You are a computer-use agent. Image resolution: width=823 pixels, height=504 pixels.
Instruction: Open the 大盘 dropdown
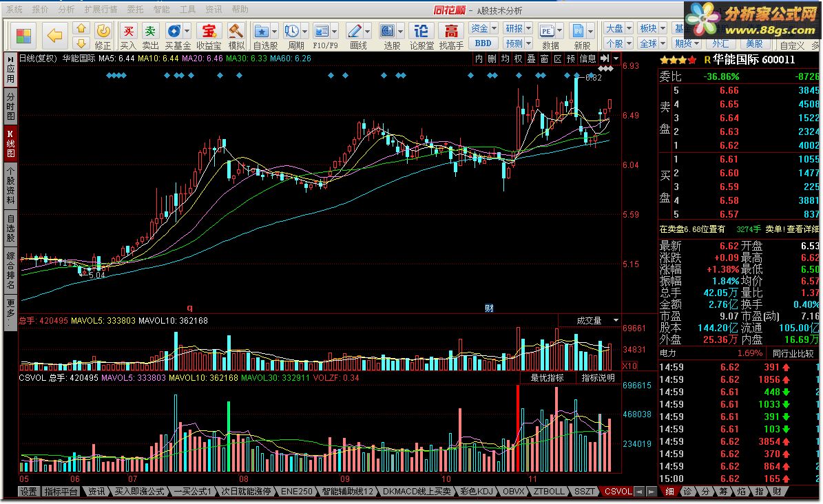point(618,28)
